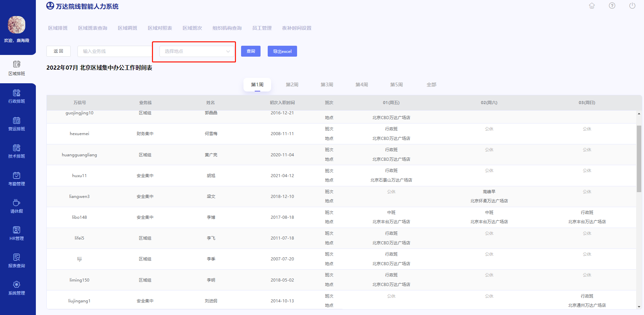Screen dimensions: 644x315
Task: Open 区域排班 sidebar icon
Action: 17,64
